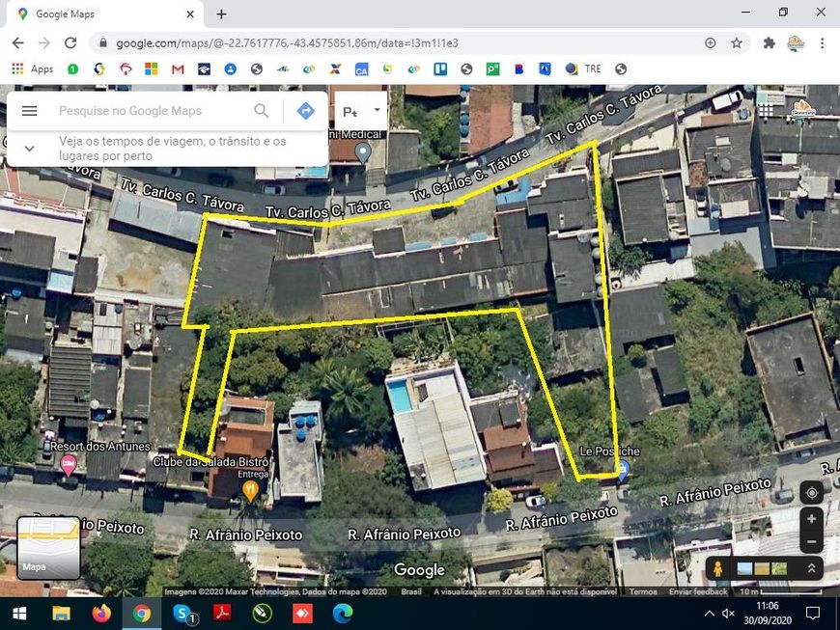Click the street imagery thumbnails strip

click(763, 568)
